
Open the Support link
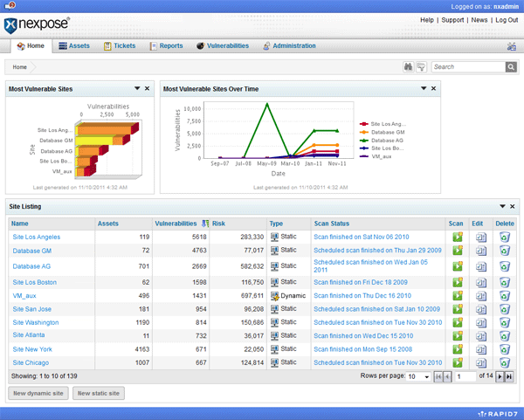(x=452, y=20)
